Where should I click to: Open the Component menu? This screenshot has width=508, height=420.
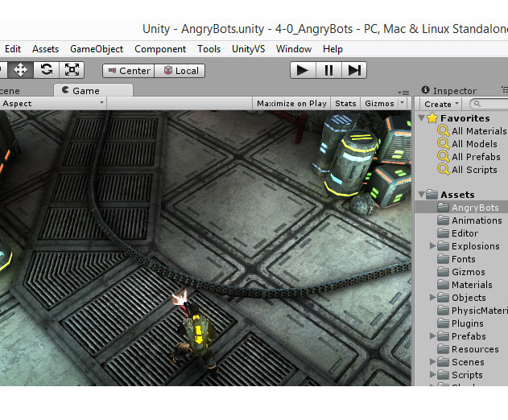(160, 49)
